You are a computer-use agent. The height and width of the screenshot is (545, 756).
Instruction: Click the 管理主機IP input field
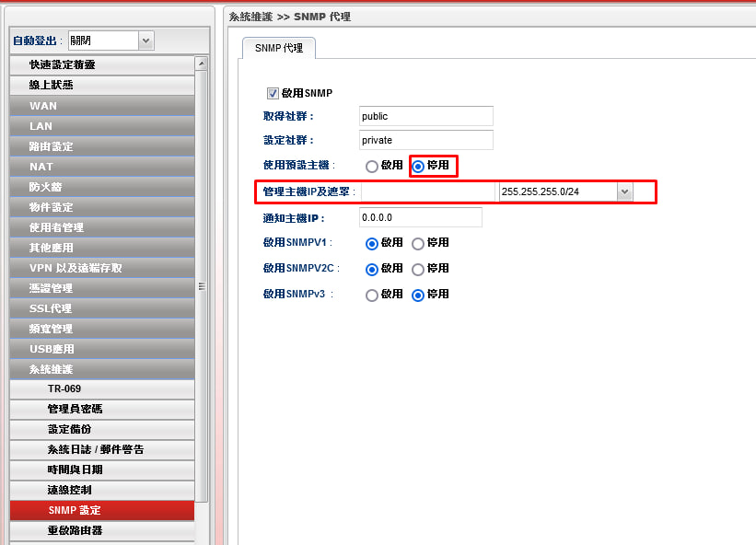pos(427,191)
